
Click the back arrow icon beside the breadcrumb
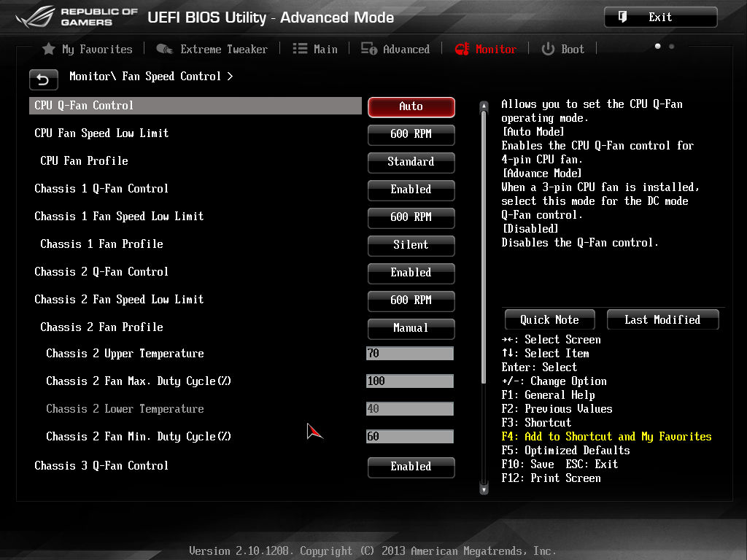click(x=43, y=79)
